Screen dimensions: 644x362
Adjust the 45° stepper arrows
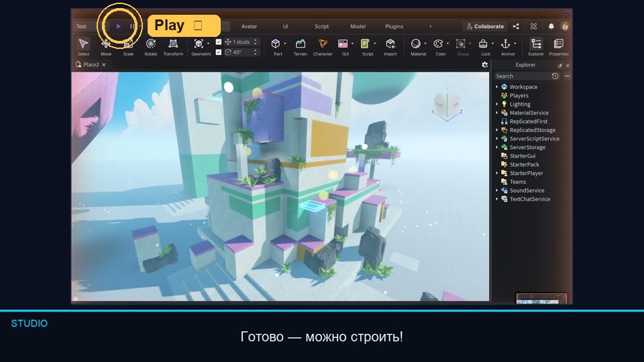(255, 52)
